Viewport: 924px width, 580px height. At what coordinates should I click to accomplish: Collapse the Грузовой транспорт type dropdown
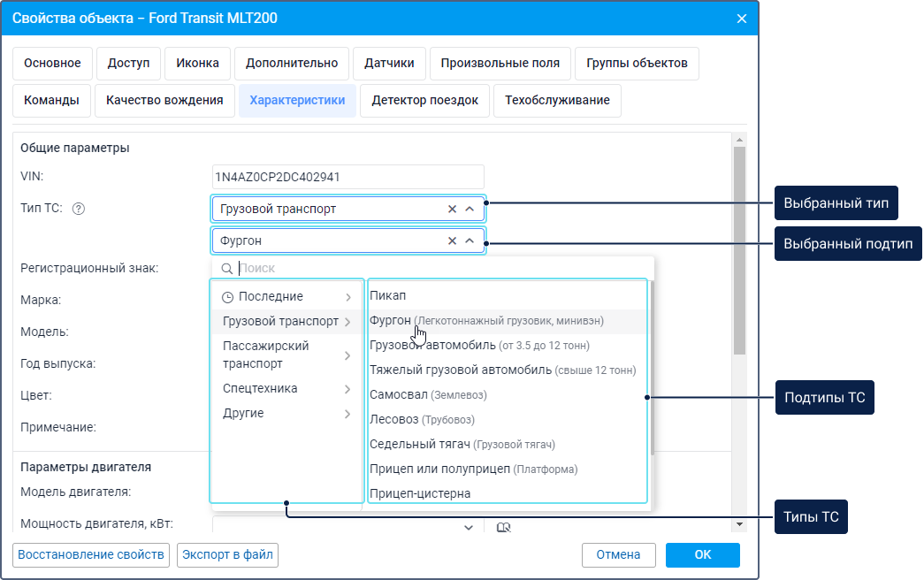(x=470, y=209)
